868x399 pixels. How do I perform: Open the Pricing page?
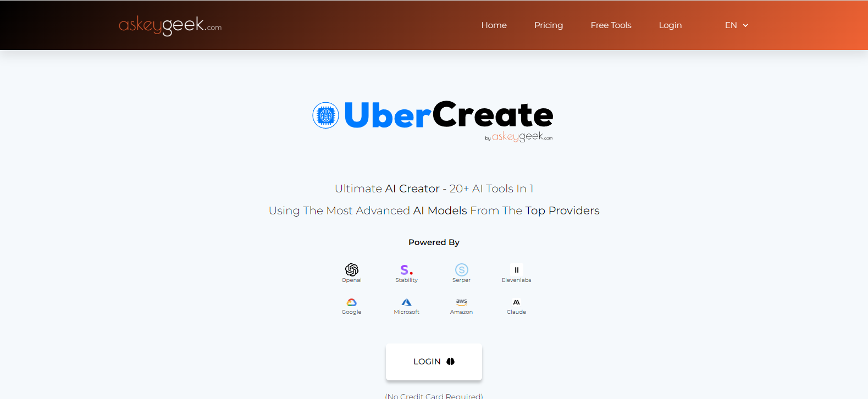pyautogui.click(x=549, y=25)
